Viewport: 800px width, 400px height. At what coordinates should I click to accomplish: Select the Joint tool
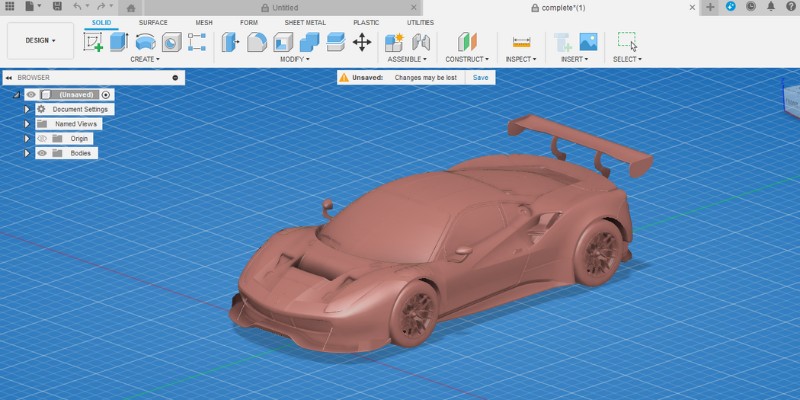[421, 42]
